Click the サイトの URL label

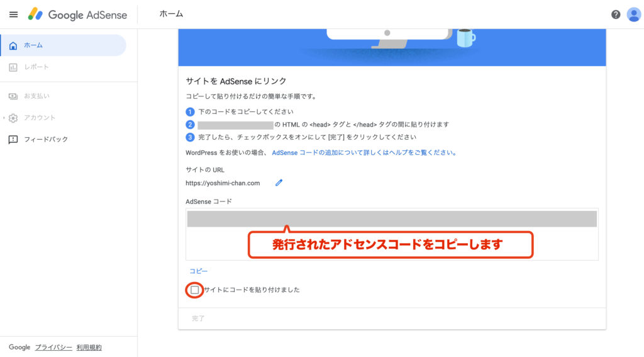(x=205, y=170)
